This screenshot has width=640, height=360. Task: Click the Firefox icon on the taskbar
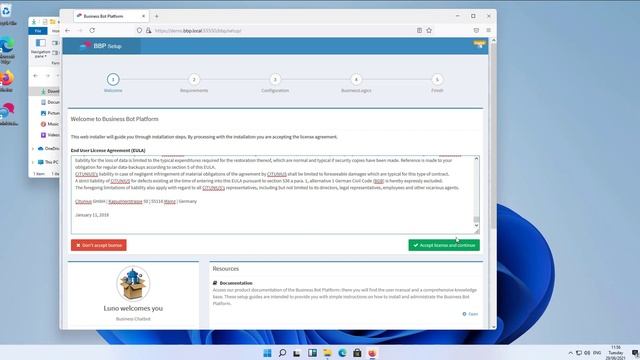tap(372, 353)
